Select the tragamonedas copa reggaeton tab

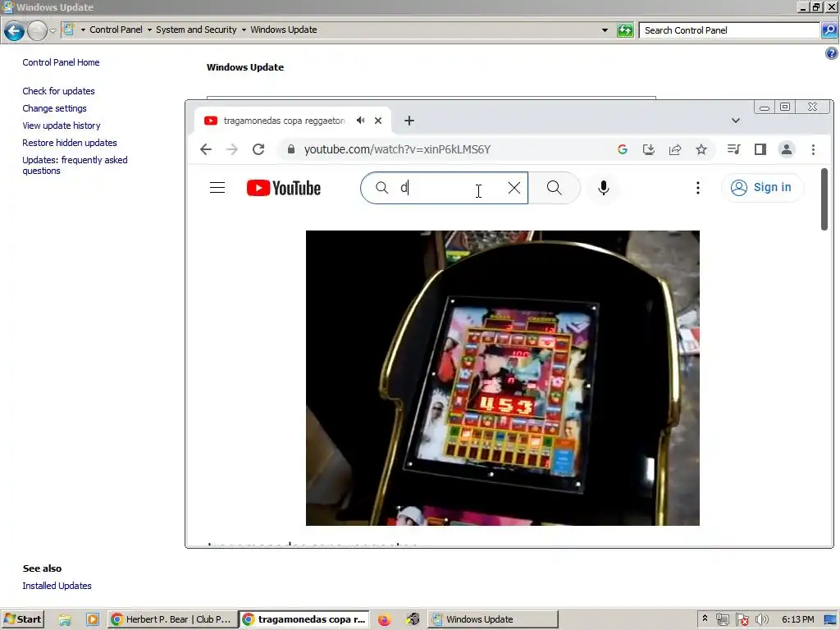click(x=284, y=121)
